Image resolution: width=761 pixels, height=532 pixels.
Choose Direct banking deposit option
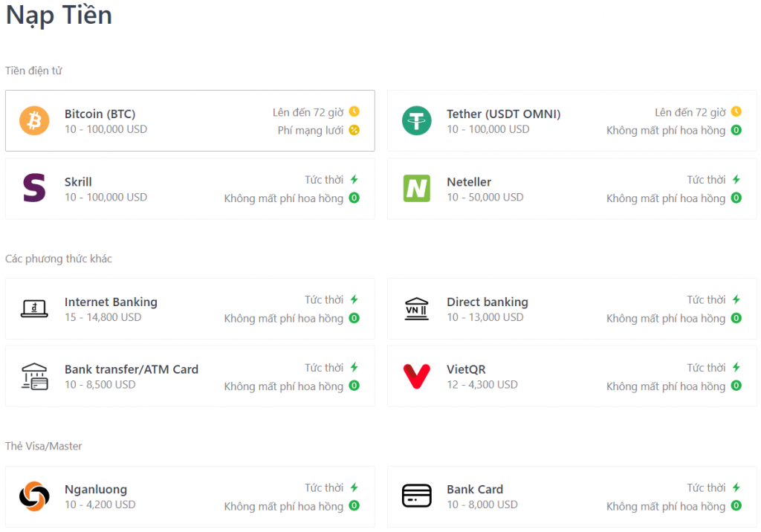572,308
